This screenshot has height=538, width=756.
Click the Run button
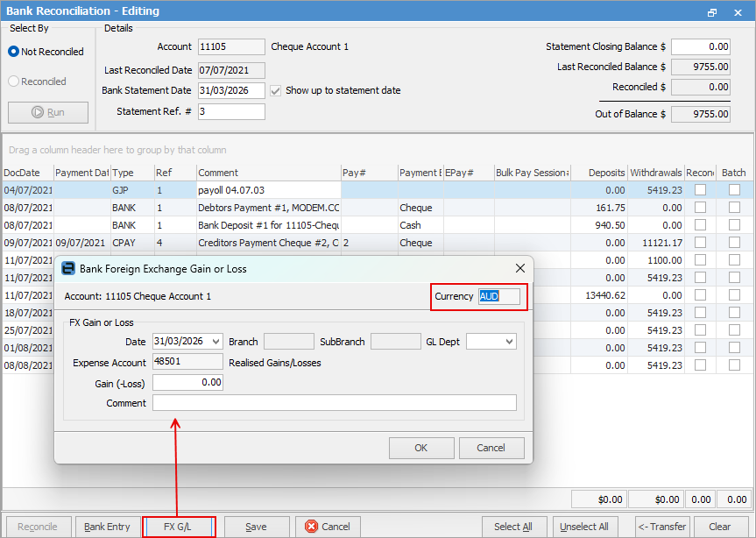point(48,112)
